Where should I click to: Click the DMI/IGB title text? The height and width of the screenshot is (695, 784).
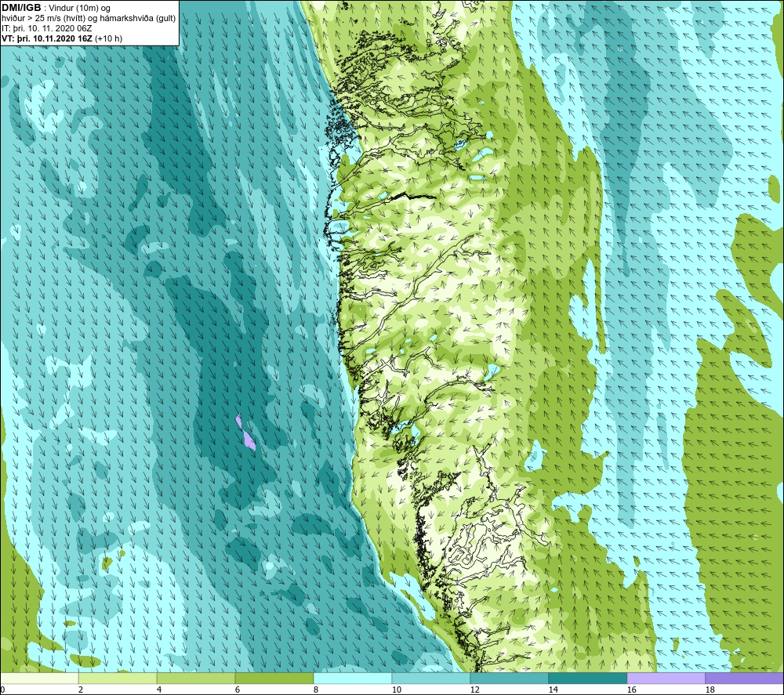pos(21,8)
